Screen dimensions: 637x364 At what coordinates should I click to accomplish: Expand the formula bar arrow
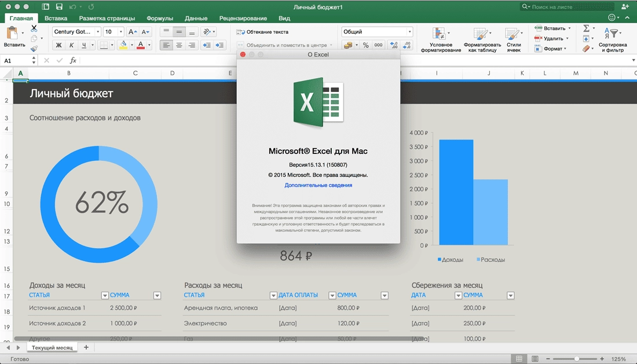click(x=634, y=60)
